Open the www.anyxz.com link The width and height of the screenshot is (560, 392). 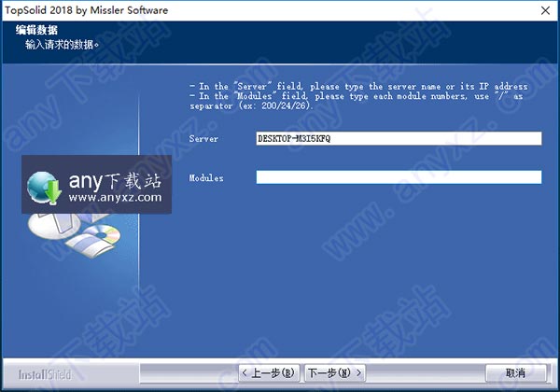point(114,198)
